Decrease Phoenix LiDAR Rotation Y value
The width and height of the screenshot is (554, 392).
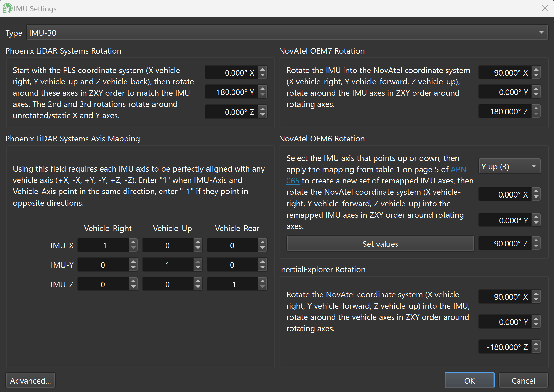pyautogui.click(x=263, y=95)
